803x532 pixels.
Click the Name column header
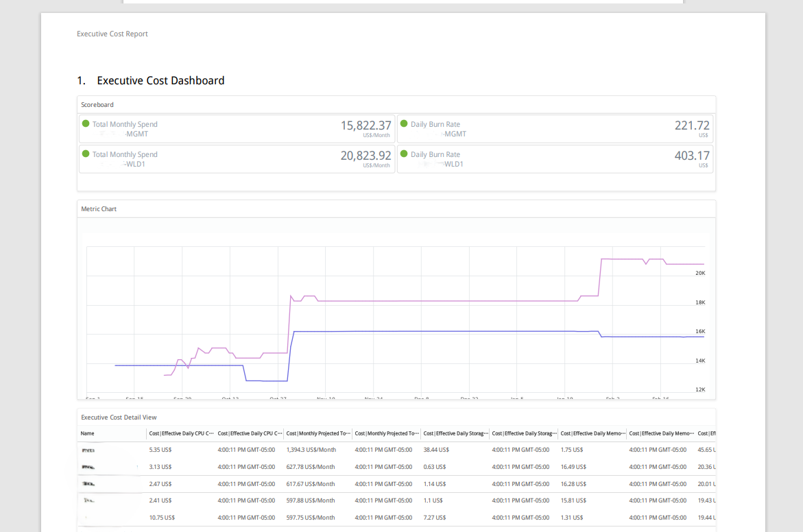point(88,433)
